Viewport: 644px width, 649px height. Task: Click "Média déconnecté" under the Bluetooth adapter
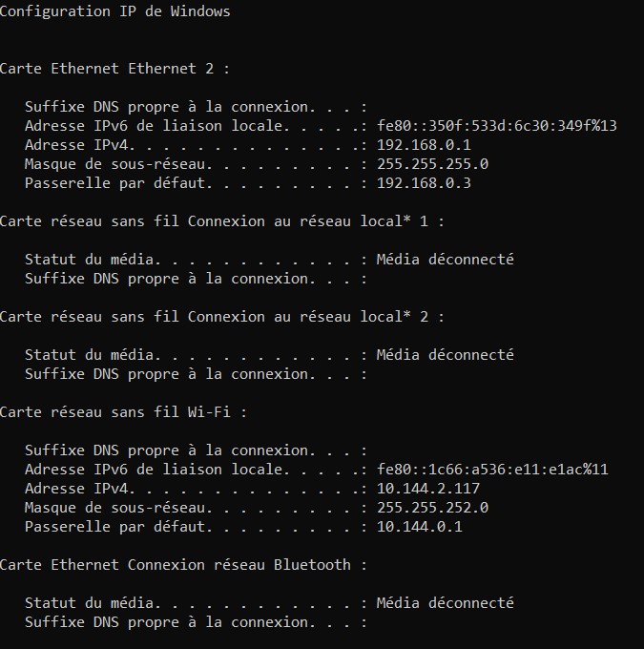[x=445, y=603]
